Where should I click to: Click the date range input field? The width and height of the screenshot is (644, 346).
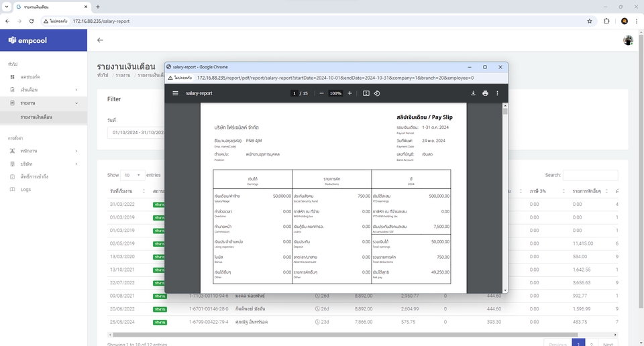click(x=136, y=133)
